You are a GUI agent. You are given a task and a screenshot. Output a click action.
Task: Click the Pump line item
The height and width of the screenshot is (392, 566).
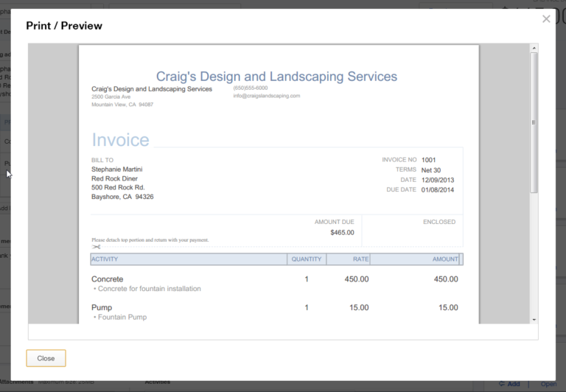click(101, 307)
